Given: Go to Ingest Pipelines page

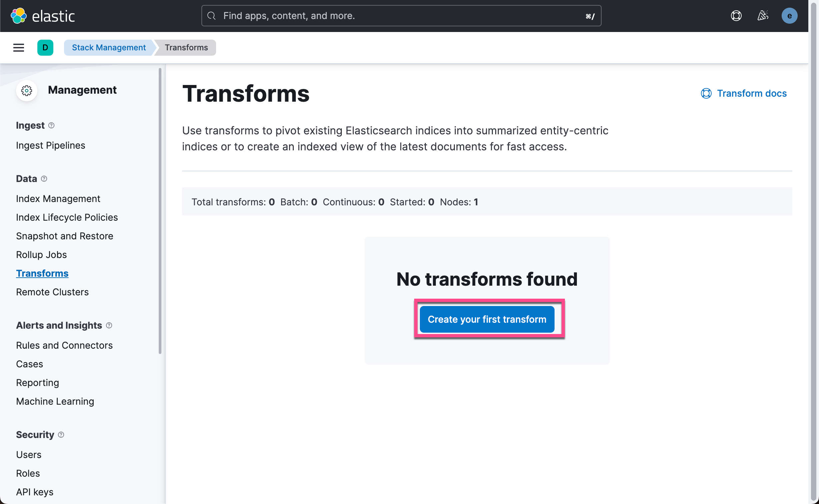Looking at the screenshot, I should (50, 145).
